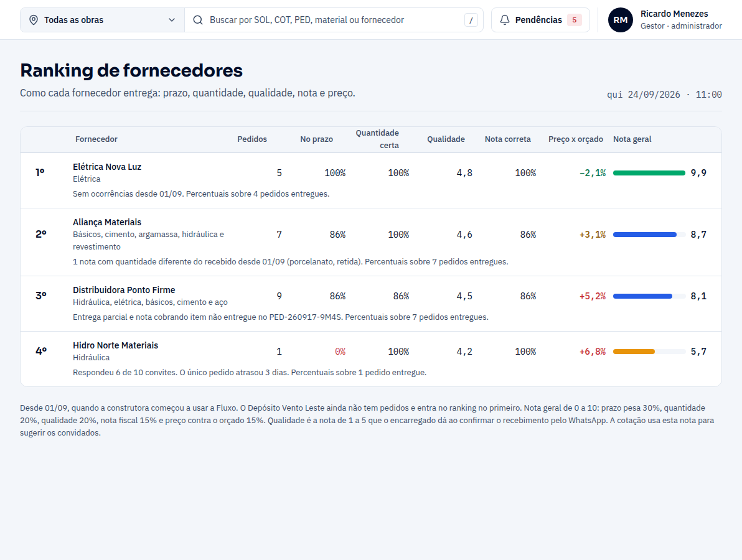Screen dimensions: 742x560
Task: Sort by Nota correta column header
Action: tap(507, 139)
